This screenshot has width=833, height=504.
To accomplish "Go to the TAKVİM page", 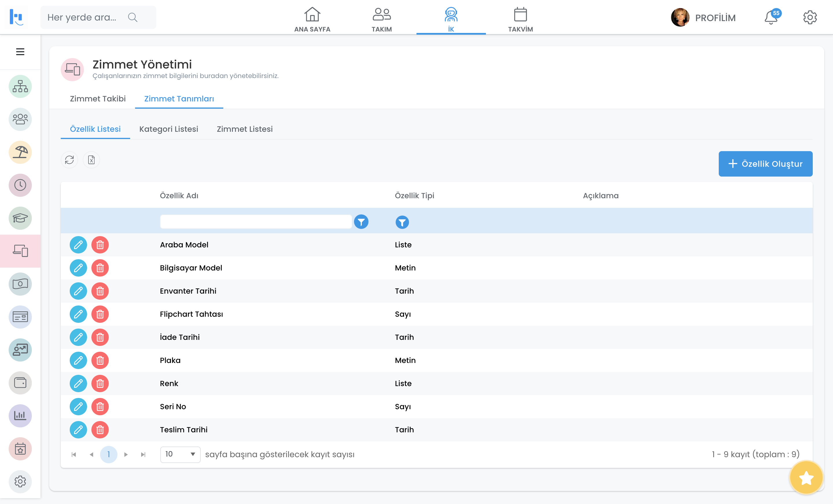I will pos(520,20).
